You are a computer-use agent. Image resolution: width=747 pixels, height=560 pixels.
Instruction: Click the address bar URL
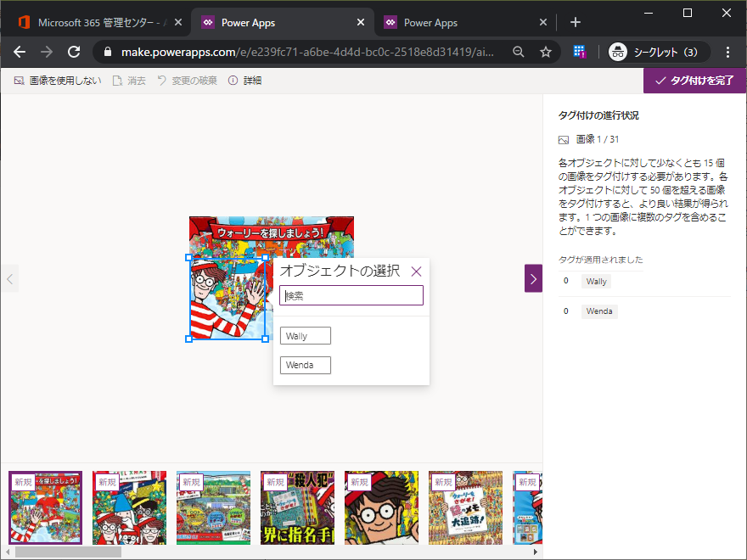[307, 52]
